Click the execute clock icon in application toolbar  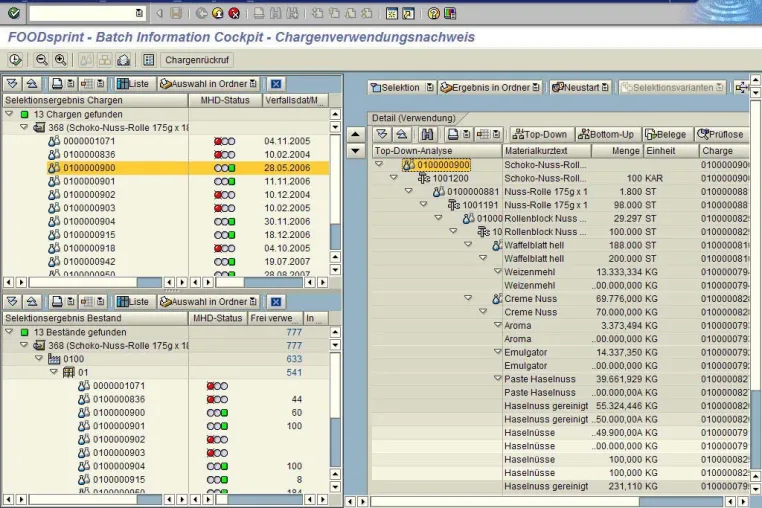[15, 60]
